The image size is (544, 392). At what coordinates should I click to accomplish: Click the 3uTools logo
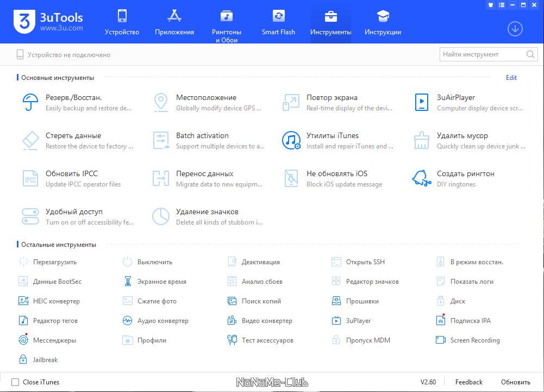(48, 22)
